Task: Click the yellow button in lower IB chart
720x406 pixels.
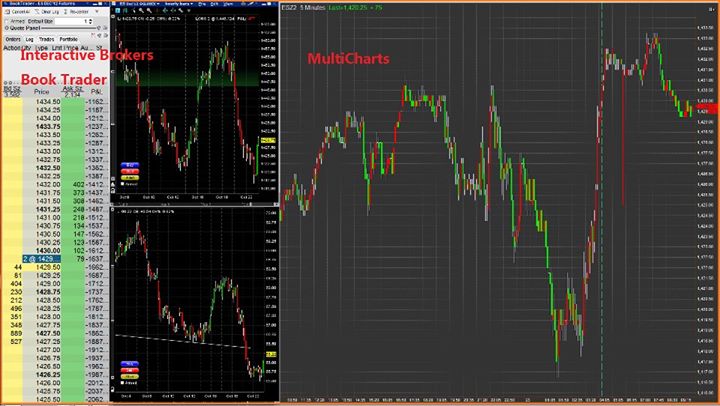Action: (129, 377)
